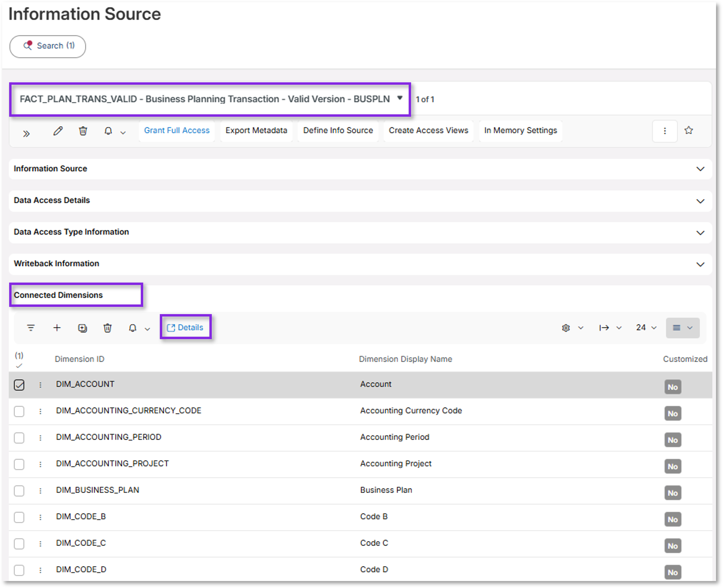Check the DIM_CODE_D row checkbox
This screenshot has height=588, width=723.
coord(19,570)
